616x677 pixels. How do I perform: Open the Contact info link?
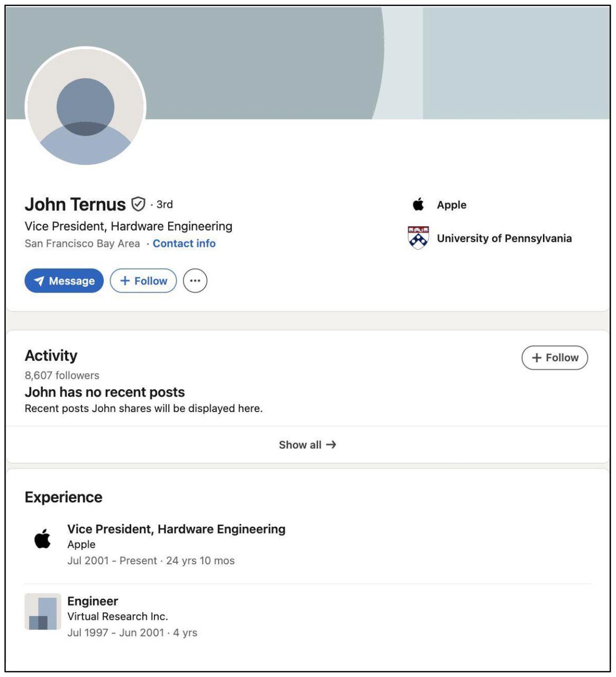184,244
